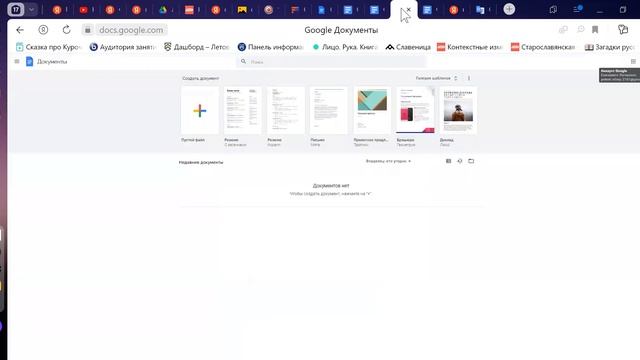The image size is (640, 360).
Task: Click the docs.google.com address field
Action: pos(131,30)
